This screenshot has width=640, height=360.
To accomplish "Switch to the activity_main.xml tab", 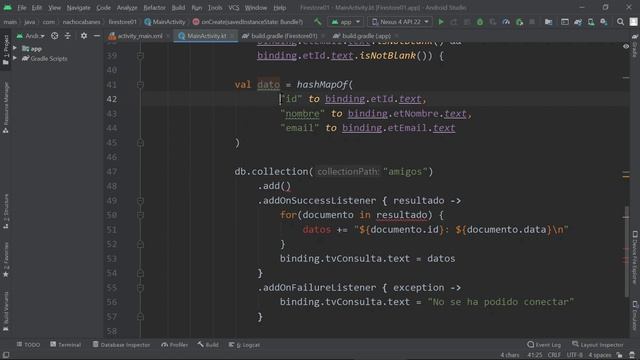I will pyautogui.click(x=139, y=36).
